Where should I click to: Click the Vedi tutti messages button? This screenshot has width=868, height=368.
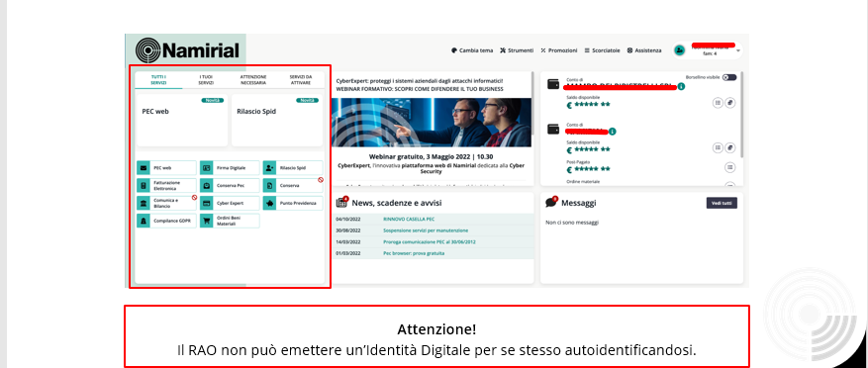tap(722, 203)
